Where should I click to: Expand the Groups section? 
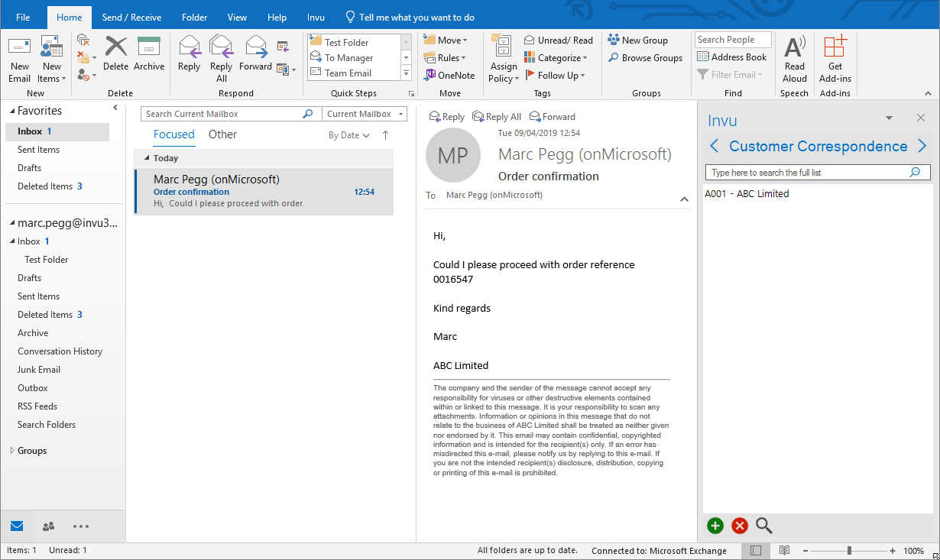coord(12,451)
